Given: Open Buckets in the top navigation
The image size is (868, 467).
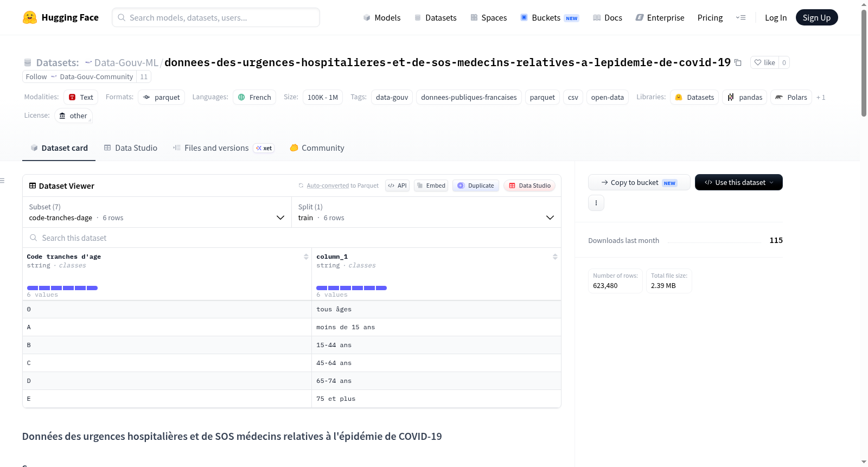Looking at the screenshot, I should (x=550, y=17).
